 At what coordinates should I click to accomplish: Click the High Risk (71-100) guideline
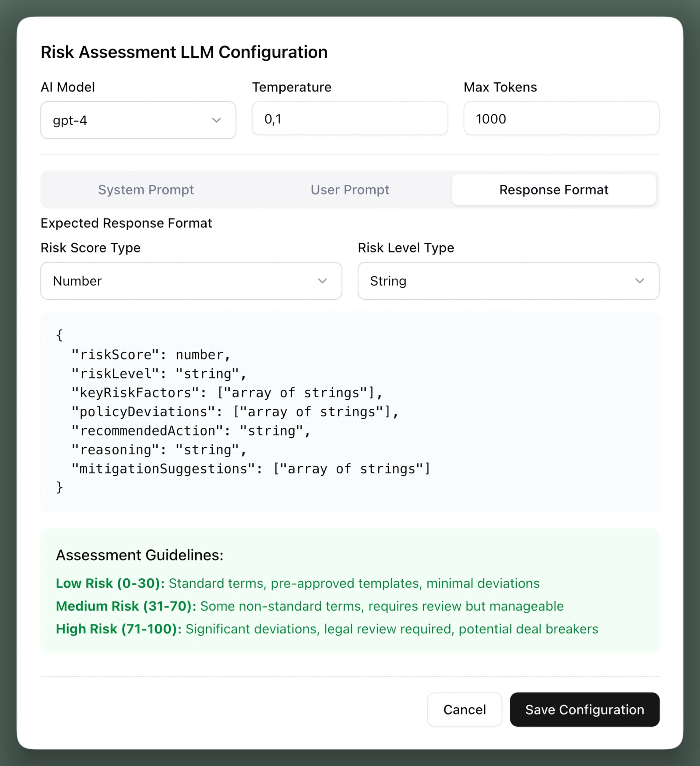click(327, 628)
